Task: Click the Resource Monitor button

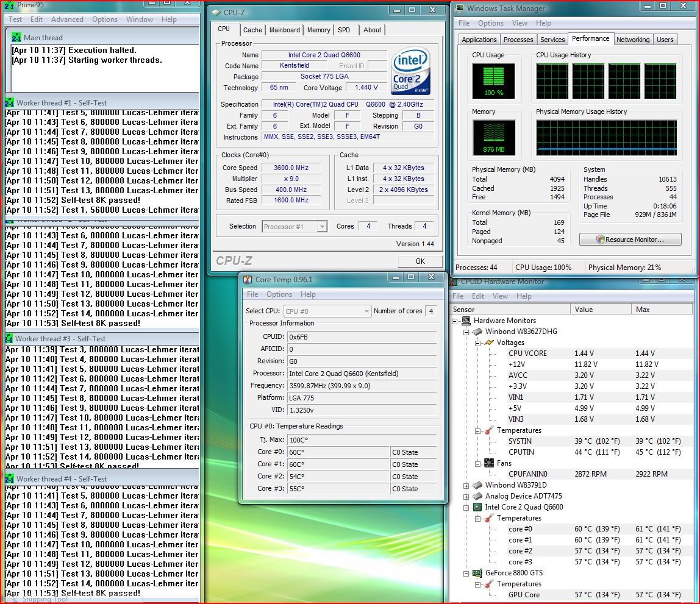Action: click(x=630, y=240)
